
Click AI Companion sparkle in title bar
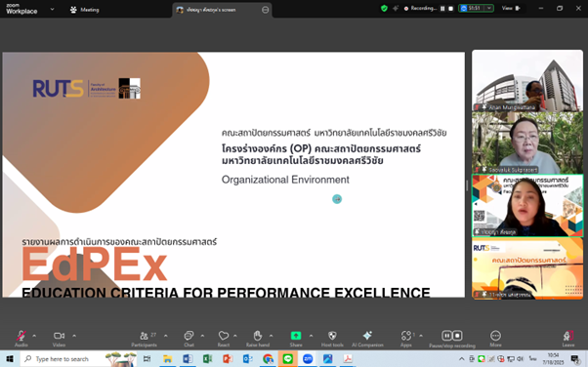(x=396, y=8)
